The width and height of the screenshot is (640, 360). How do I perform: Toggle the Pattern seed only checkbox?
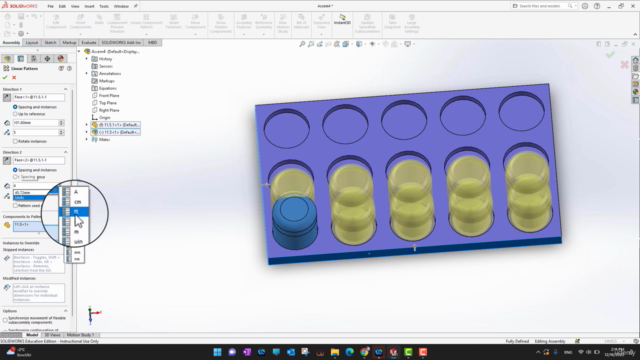15,206
